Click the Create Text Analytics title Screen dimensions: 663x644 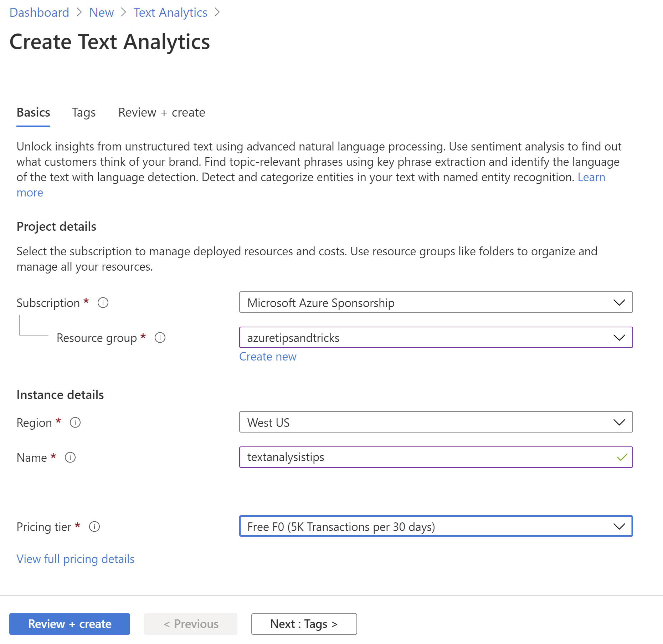110,42
